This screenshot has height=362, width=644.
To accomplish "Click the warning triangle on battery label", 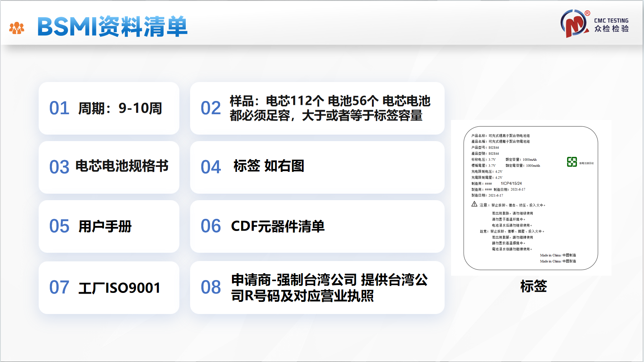I will 474,204.
